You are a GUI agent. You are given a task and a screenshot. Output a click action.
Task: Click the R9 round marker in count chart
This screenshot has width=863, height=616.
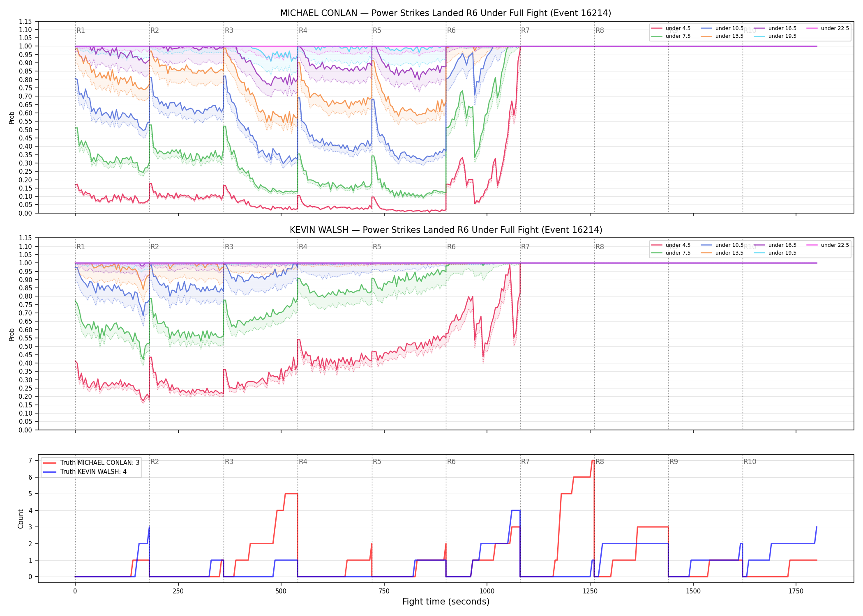pyautogui.click(x=674, y=462)
